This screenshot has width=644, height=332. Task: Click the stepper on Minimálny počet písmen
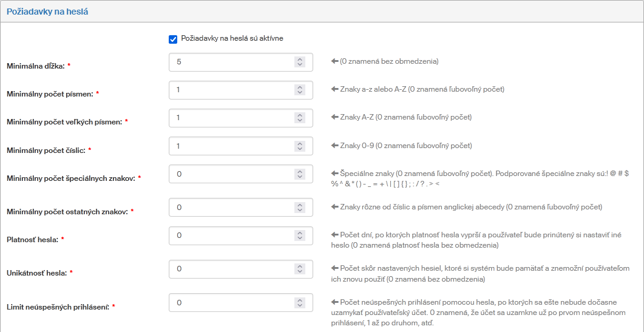tap(299, 90)
